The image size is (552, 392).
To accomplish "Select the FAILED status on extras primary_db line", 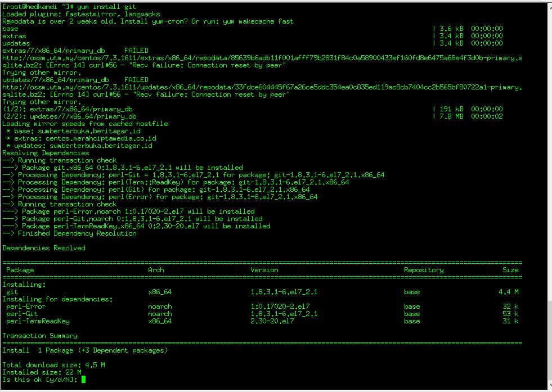I will tap(135, 50).
